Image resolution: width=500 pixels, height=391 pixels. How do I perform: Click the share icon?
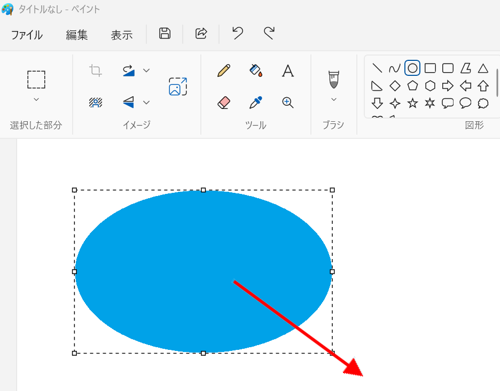tap(201, 34)
